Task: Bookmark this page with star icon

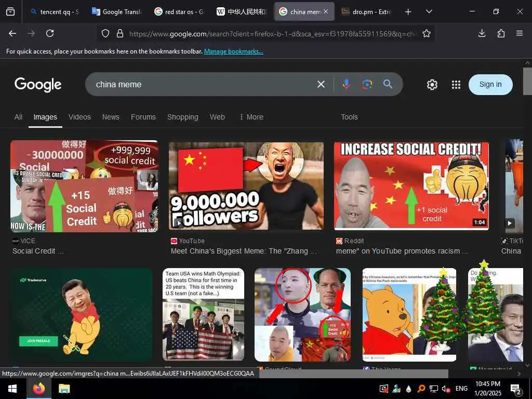Action: (427, 34)
